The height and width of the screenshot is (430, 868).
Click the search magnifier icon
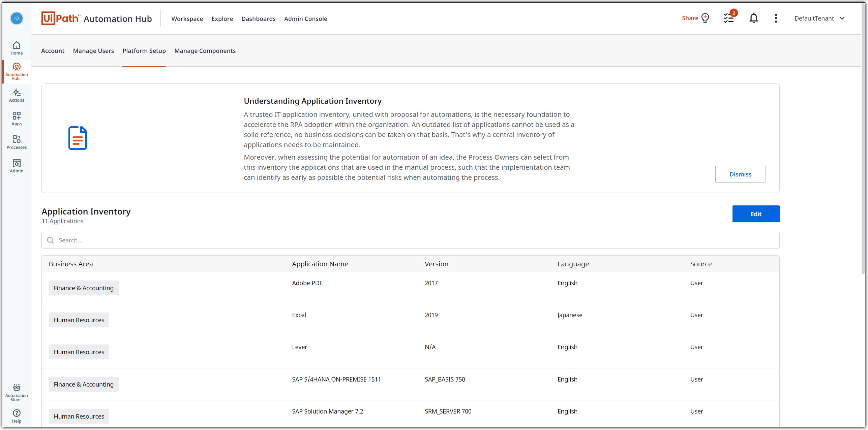tap(51, 240)
